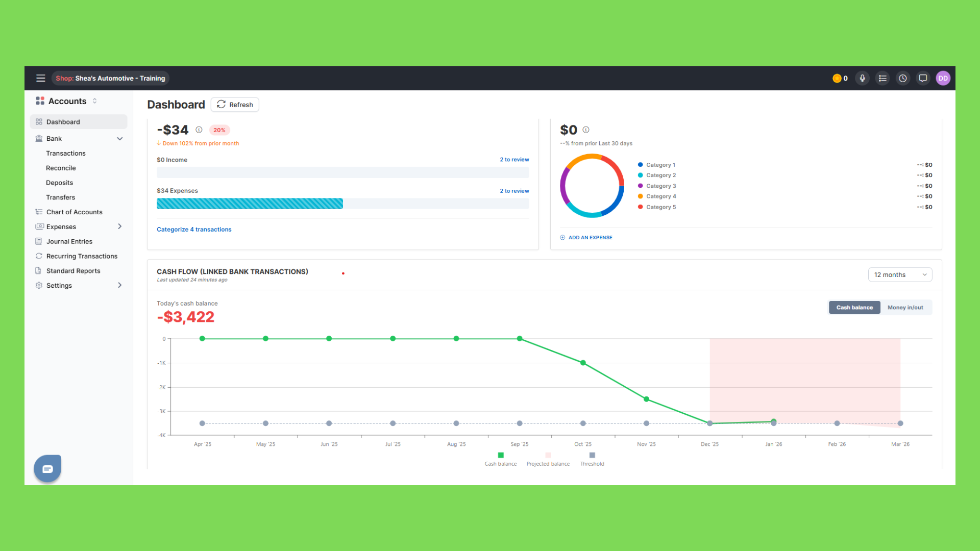The image size is (980, 551).
Task: Switch chart to Money in/out view
Action: tap(905, 307)
